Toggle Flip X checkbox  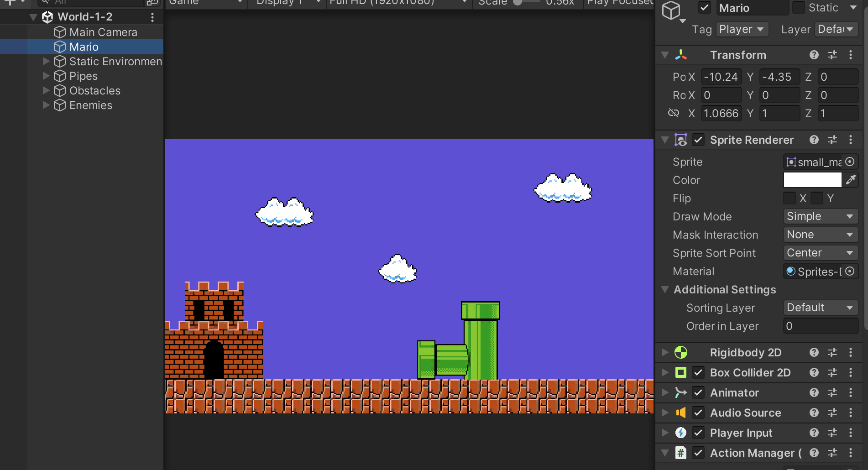pyautogui.click(x=790, y=198)
